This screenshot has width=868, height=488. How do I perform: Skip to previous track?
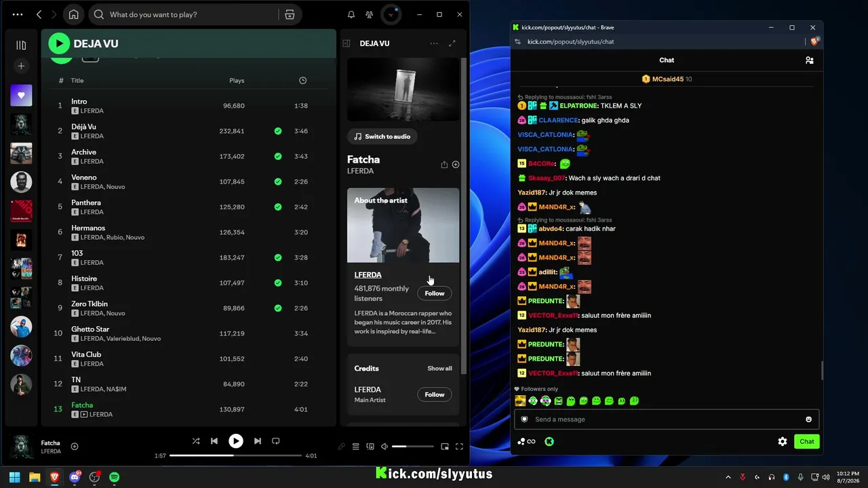(x=214, y=441)
